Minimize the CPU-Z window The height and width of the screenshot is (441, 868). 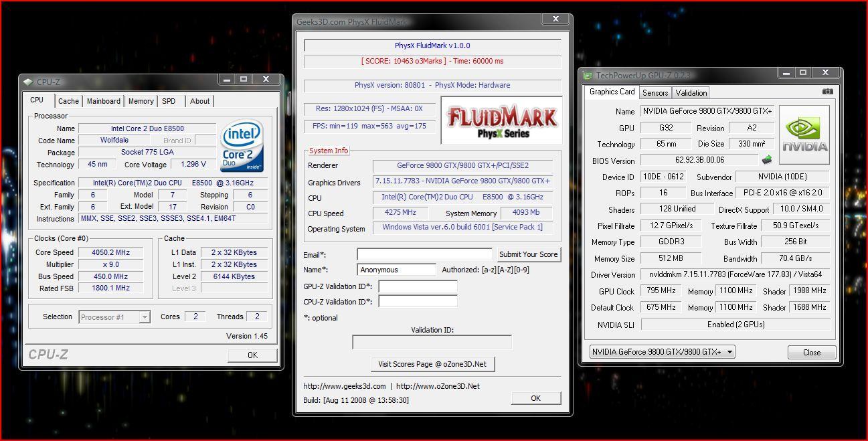(227, 80)
